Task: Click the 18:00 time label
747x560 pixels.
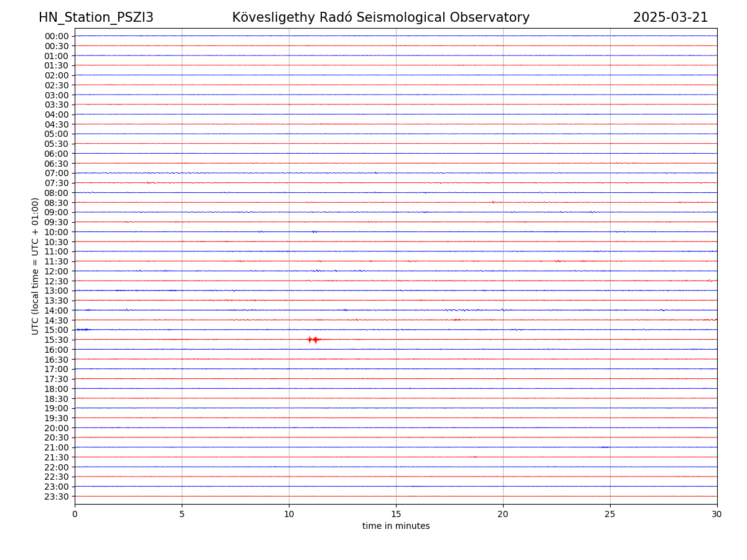Action: point(56,389)
